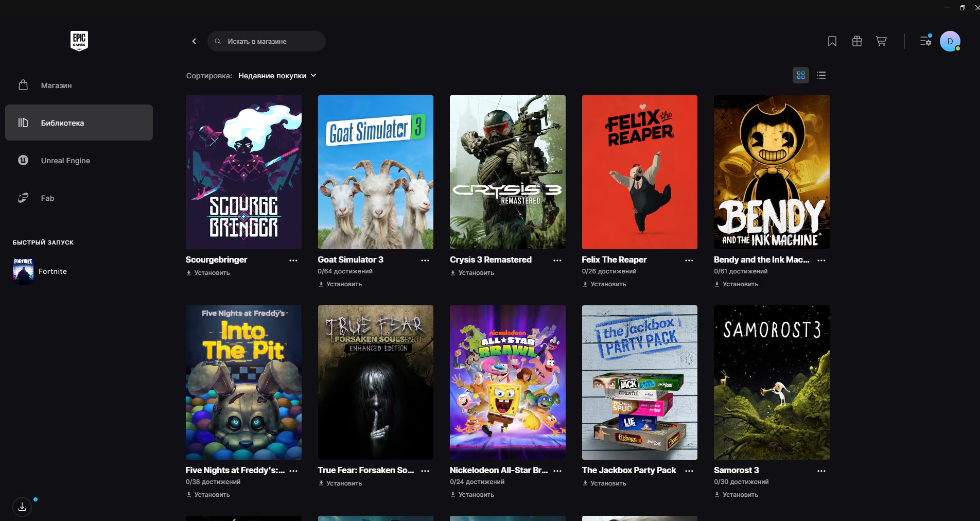This screenshot has height=521, width=980.
Task: Click '0/24 достижений' under Nickelodeon All-Star Brawl
Action: tap(477, 482)
